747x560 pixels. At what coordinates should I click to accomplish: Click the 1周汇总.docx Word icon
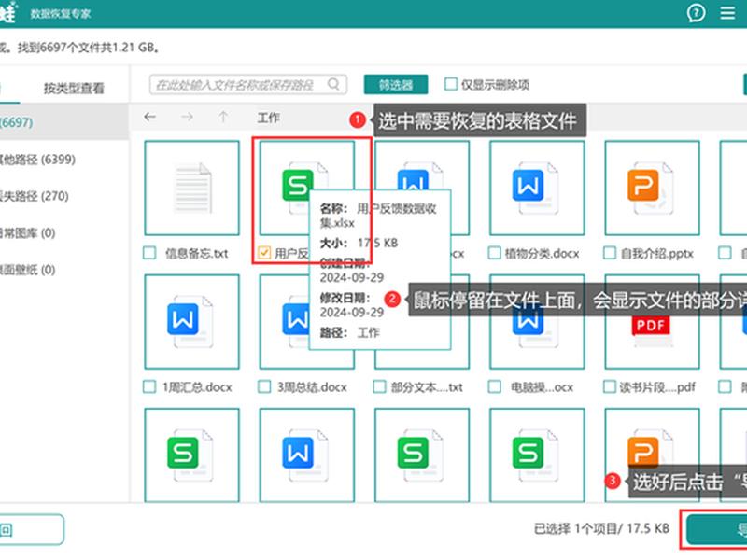pyautogui.click(x=191, y=321)
